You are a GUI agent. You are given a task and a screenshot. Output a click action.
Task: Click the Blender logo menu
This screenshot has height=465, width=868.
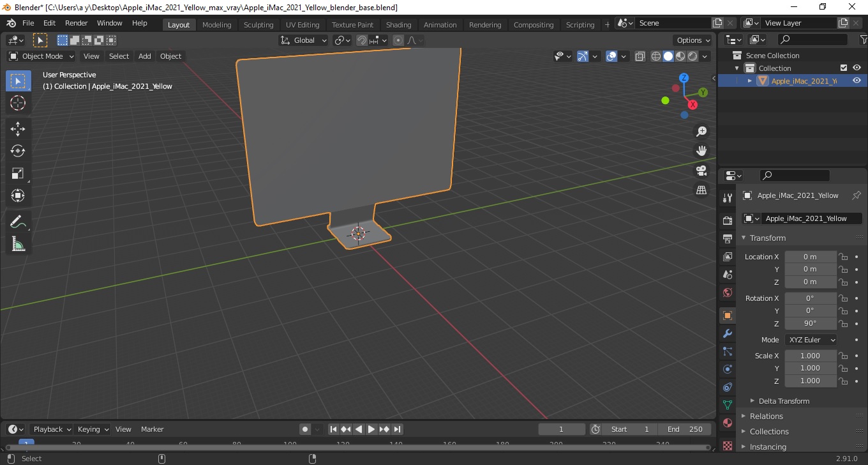point(11,23)
